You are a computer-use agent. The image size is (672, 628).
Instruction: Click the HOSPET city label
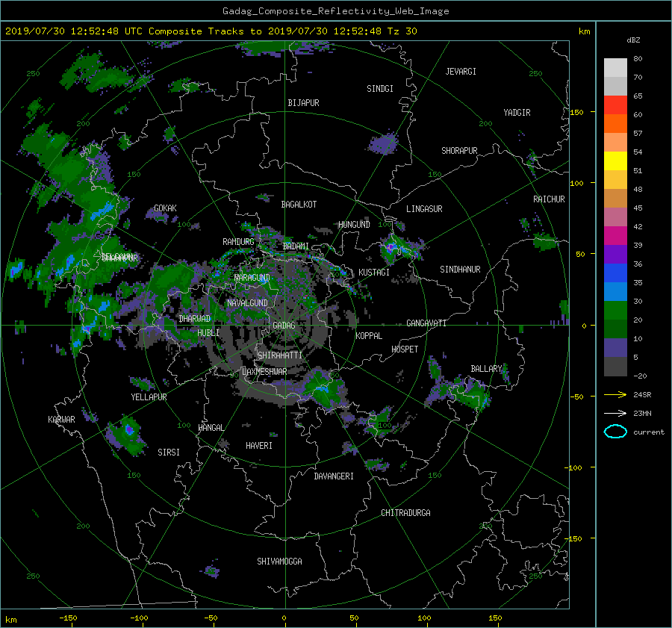point(405,349)
